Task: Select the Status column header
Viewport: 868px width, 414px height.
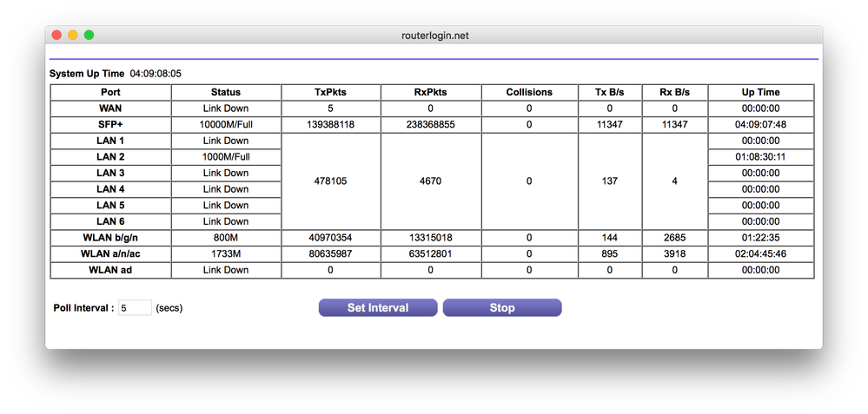Action: 226,92
